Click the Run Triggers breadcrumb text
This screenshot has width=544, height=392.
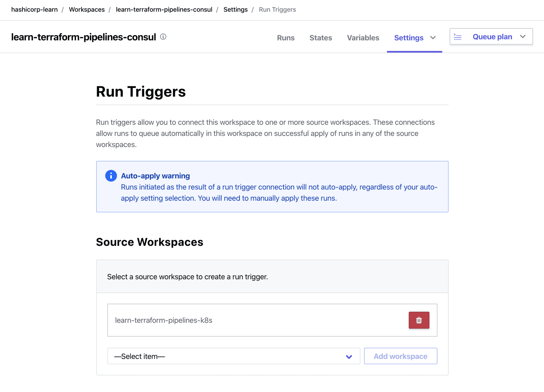(277, 10)
